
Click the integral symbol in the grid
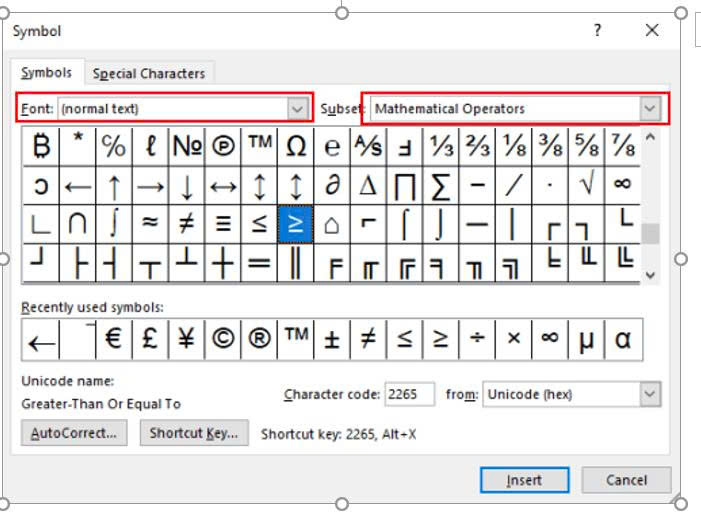(x=114, y=223)
